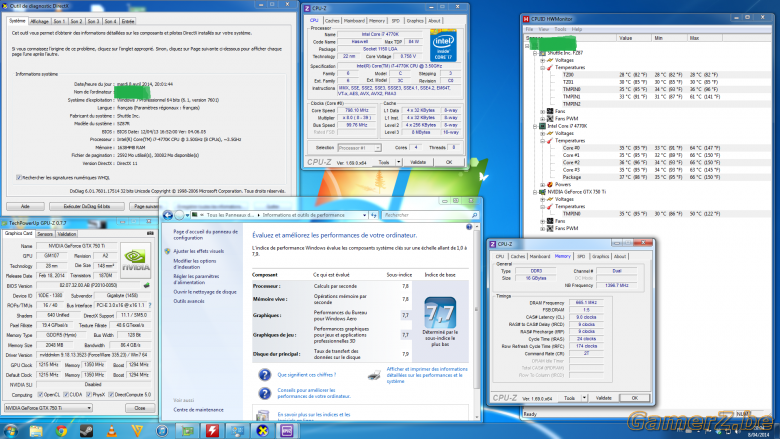This screenshot has height=439, width=780.
Task: Open the Tools dropdown arrow in the CPU window
Action: point(398,162)
